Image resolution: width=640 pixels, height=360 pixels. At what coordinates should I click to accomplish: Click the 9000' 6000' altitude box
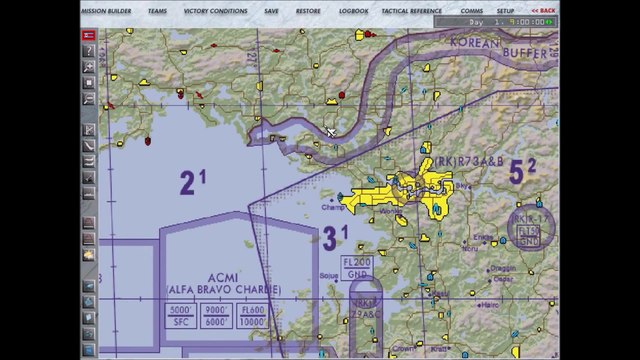coord(216,316)
